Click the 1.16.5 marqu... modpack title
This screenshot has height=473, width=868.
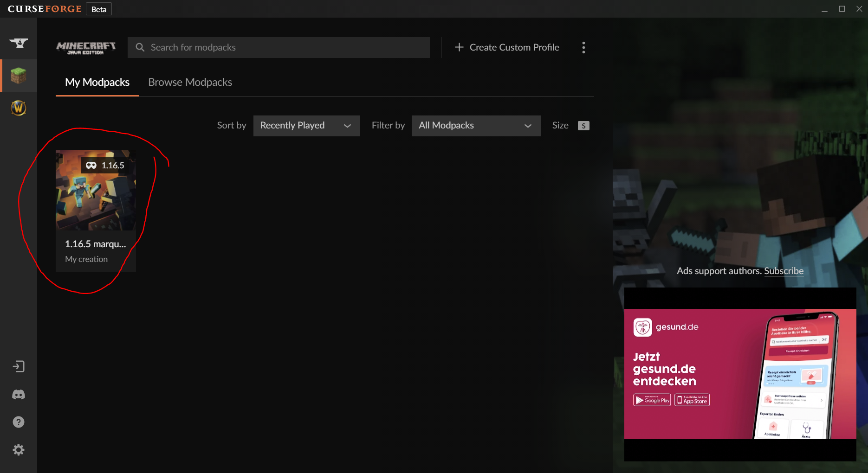(x=95, y=244)
